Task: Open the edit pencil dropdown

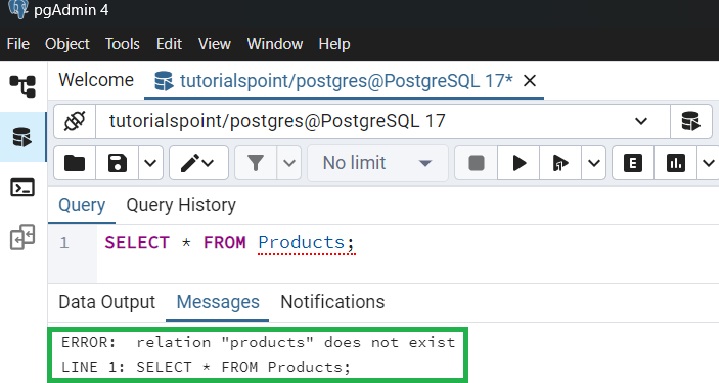Action: 198,163
